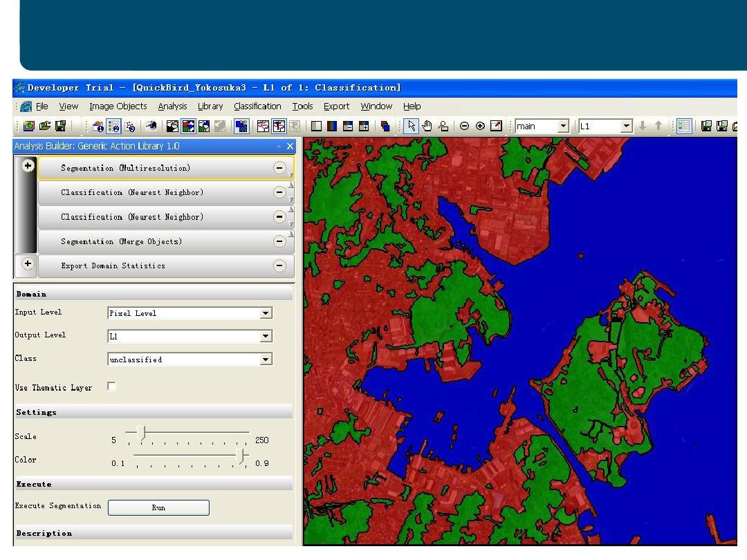Open the Analysis menu
747x560 pixels.
[172, 106]
